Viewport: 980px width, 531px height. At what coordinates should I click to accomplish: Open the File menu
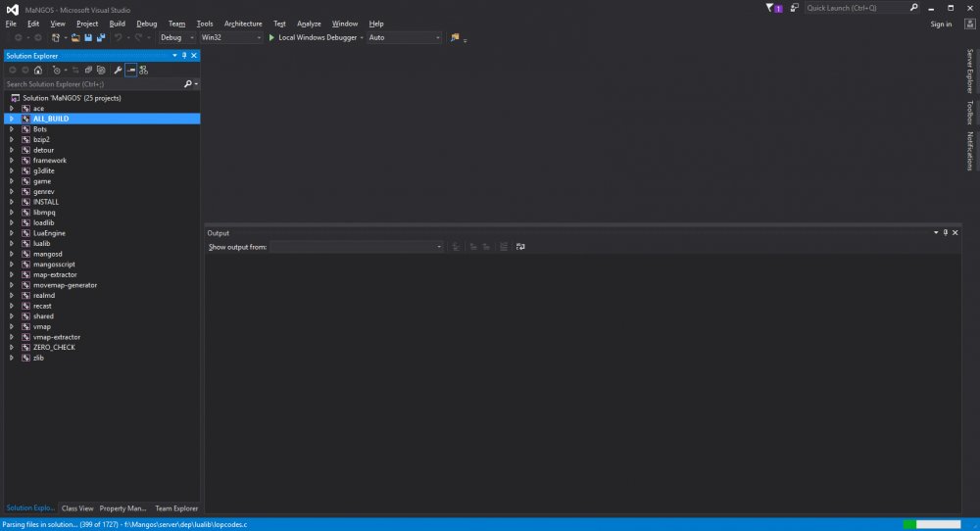[x=11, y=24]
